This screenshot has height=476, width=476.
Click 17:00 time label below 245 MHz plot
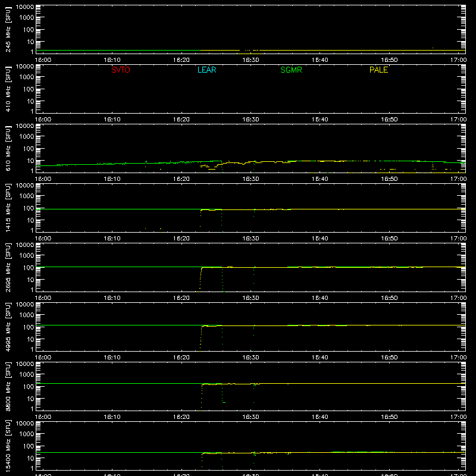click(458, 60)
